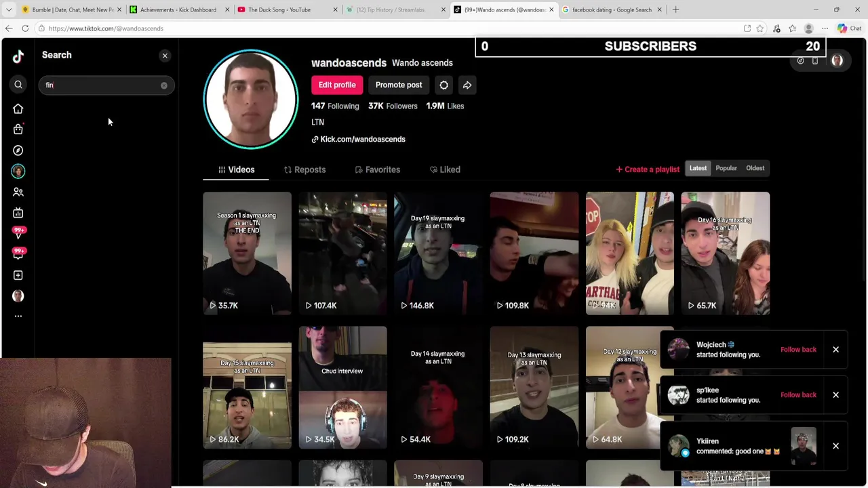Image resolution: width=868 pixels, height=488 pixels.
Task: Click the address bar URL
Action: (106, 28)
